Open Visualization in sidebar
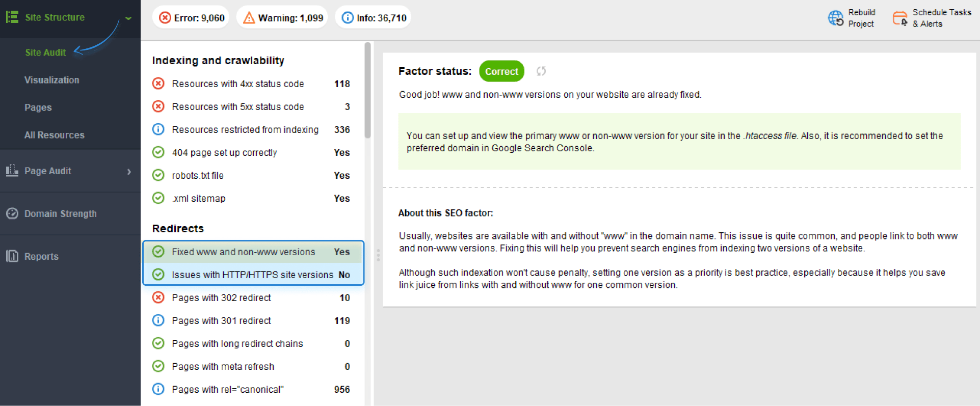The image size is (980, 406). coord(51,80)
